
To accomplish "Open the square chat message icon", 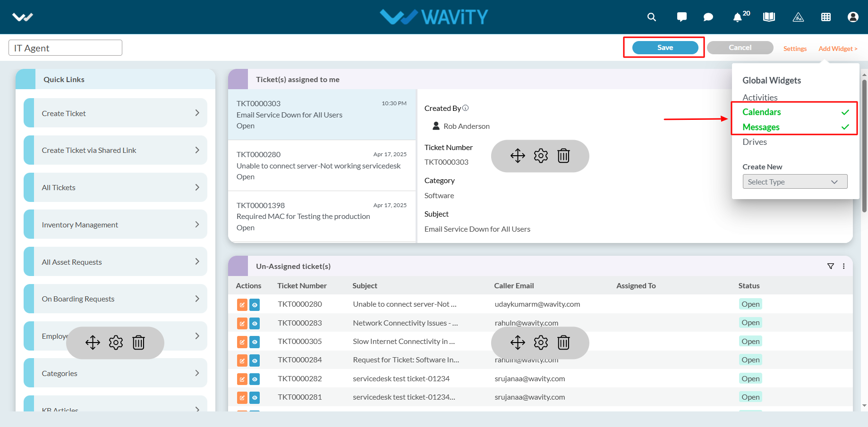I will 681,17.
